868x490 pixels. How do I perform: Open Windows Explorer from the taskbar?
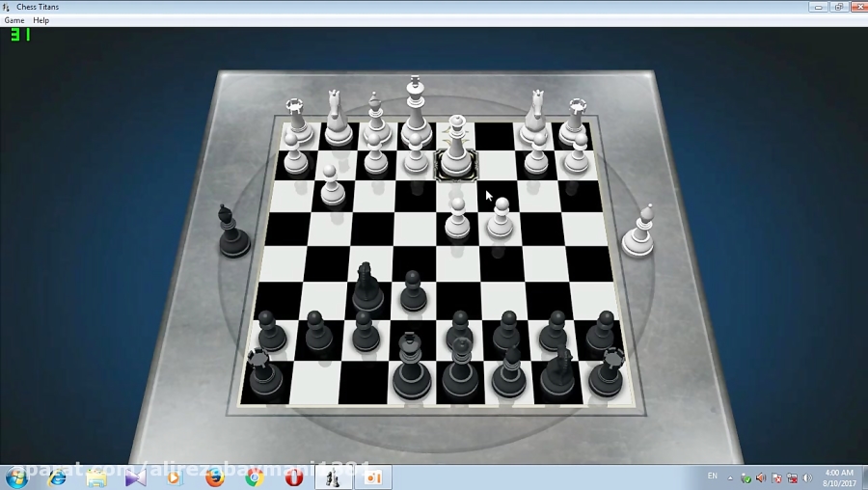pyautogui.click(x=96, y=477)
